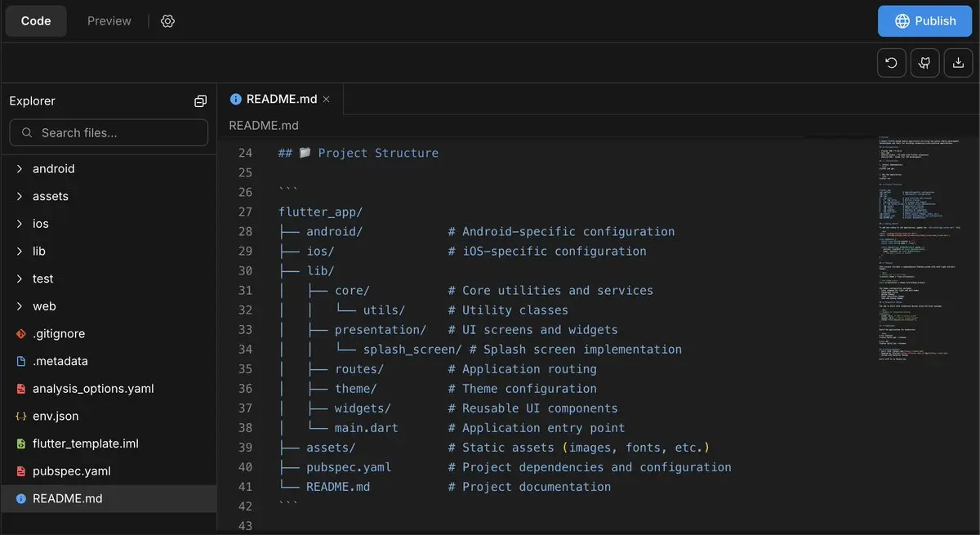Open analysis_options.yaml file
This screenshot has height=535, width=980.
coord(109,389)
